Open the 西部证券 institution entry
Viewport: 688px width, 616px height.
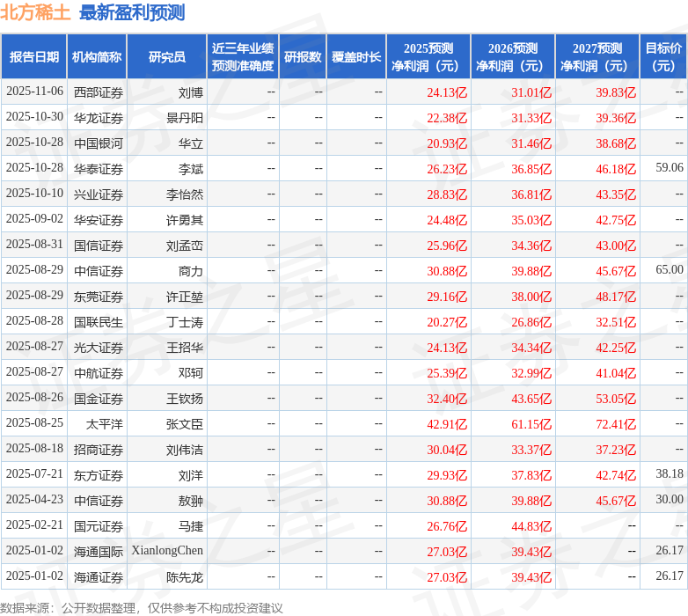point(98,92)
